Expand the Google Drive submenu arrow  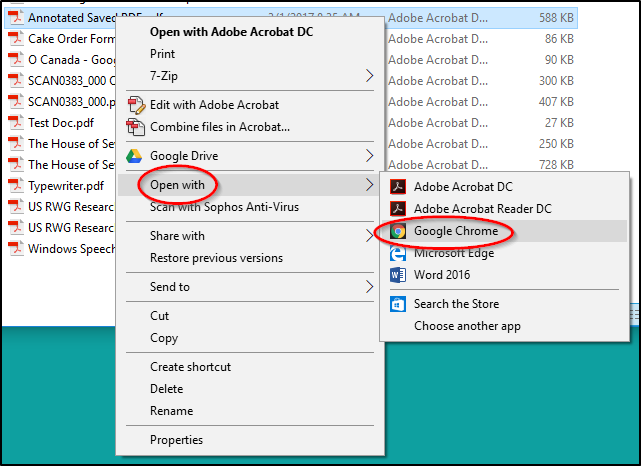tap(369, 156)
